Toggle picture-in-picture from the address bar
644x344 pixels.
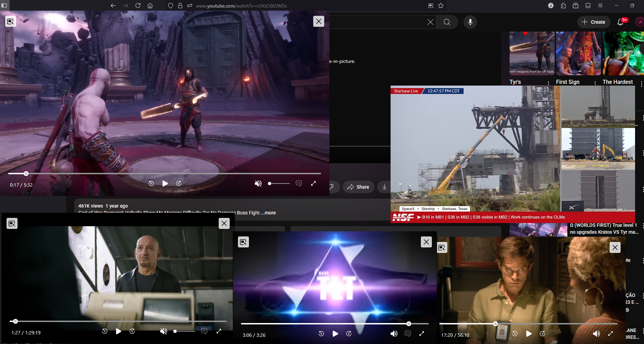point(431,5)
